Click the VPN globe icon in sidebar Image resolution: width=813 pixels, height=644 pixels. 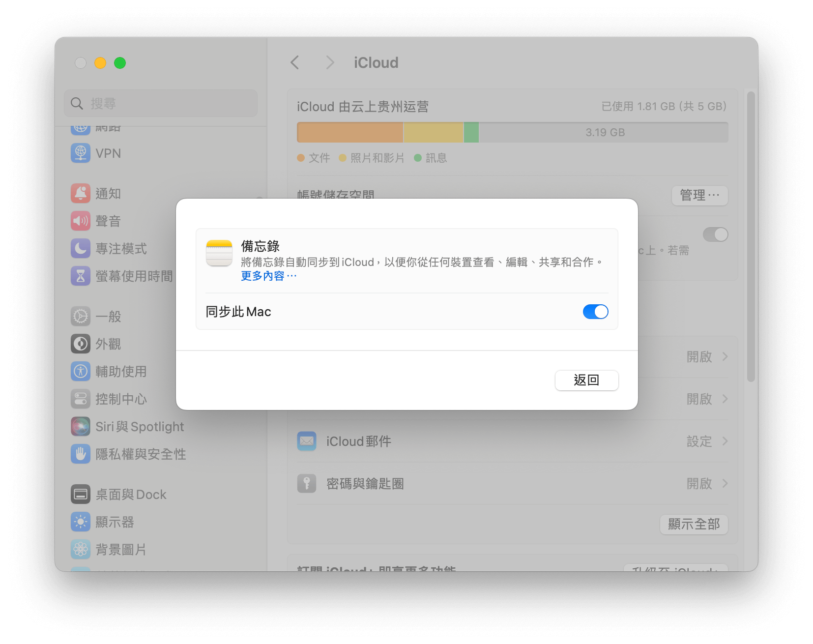(81, 153)
